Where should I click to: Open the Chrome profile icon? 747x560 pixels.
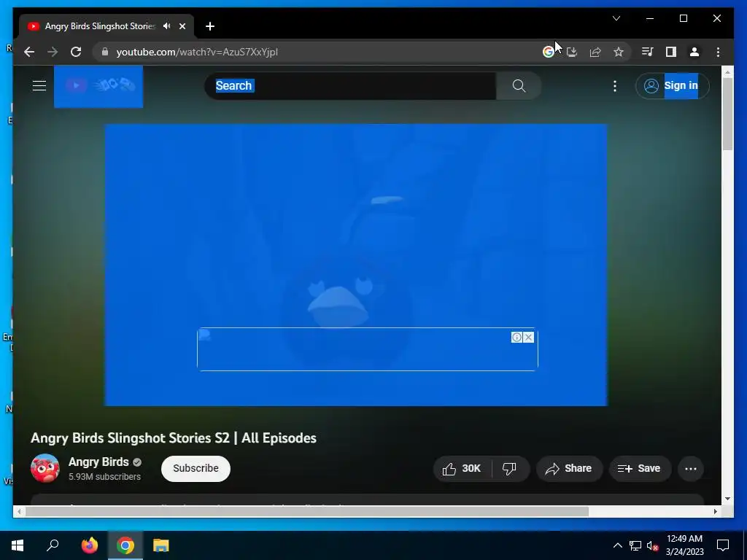coord(694,52)
